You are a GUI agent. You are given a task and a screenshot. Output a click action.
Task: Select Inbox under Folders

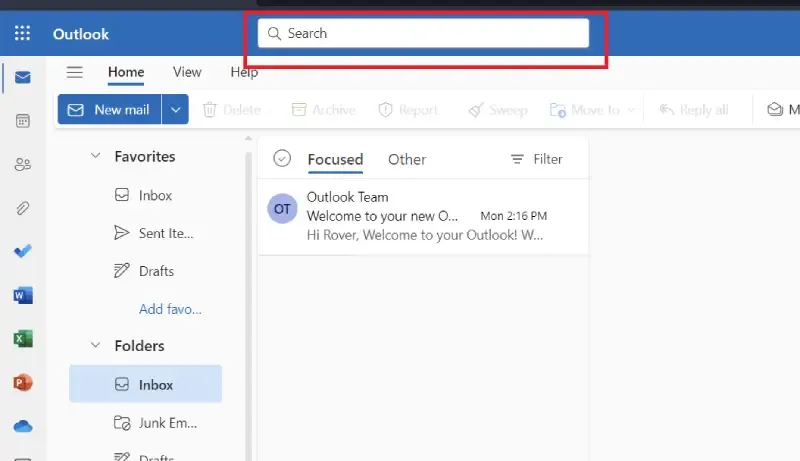pos(145,384)
